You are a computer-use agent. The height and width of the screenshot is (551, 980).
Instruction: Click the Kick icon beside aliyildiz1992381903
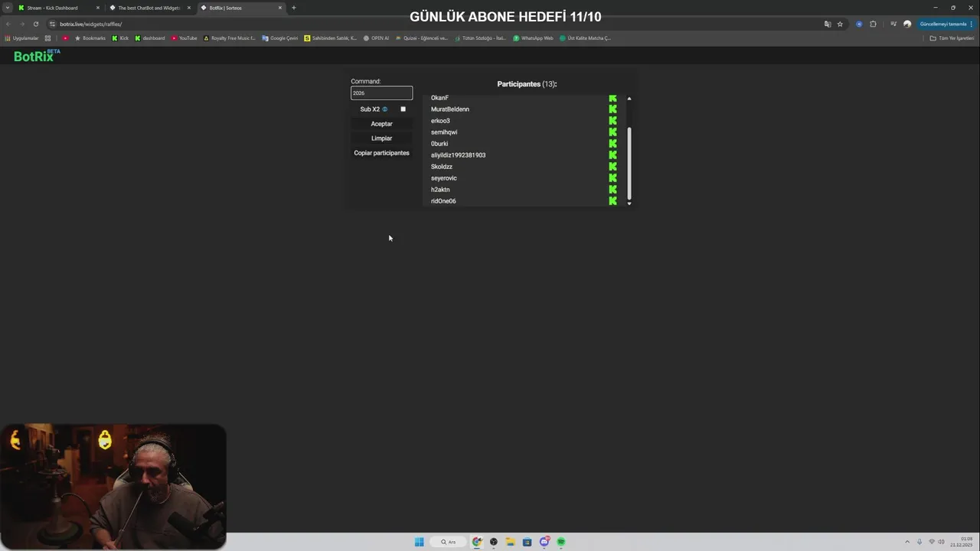pyautogui.click(x=612, y=155)
